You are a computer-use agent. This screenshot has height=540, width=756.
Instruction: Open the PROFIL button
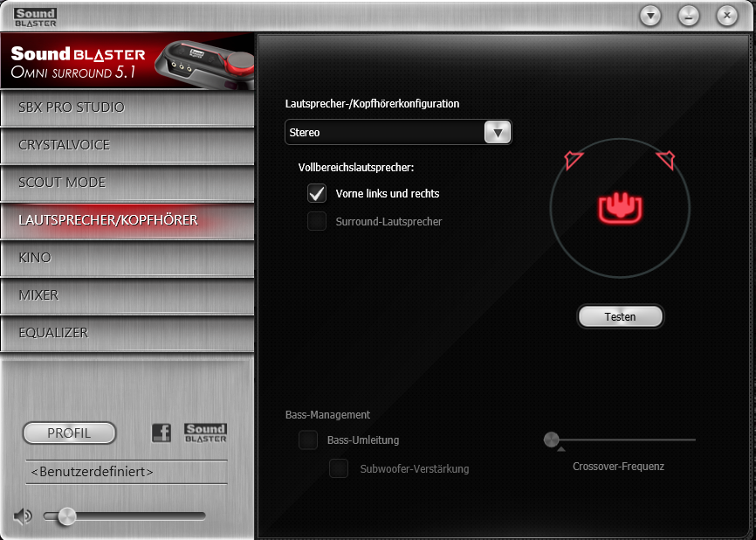(70, 433)
